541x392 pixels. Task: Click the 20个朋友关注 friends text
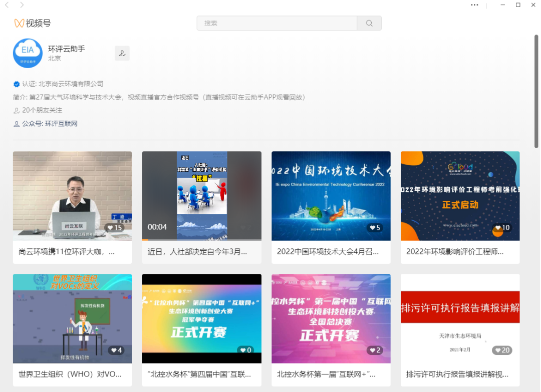coord(42,110)
